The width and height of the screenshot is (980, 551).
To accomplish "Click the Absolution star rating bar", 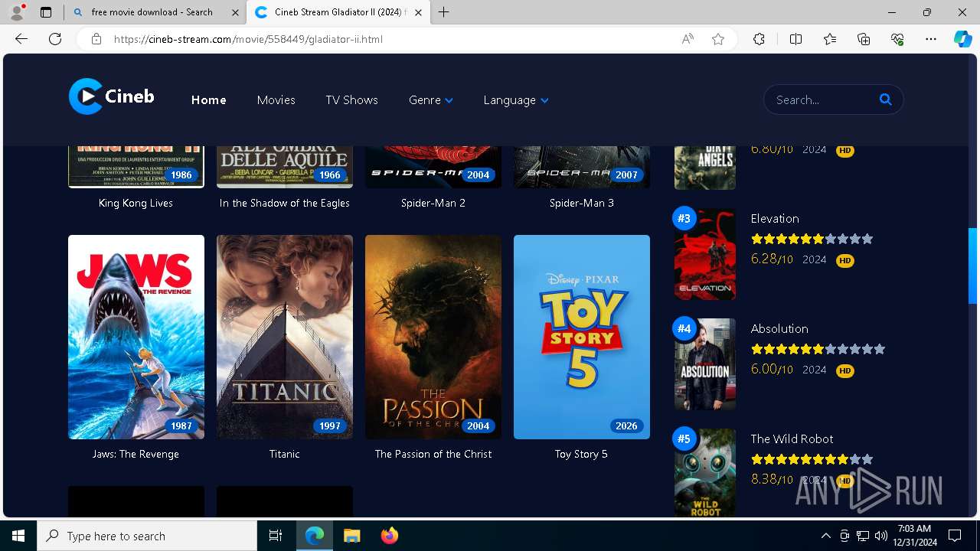I will pos(818,349).
